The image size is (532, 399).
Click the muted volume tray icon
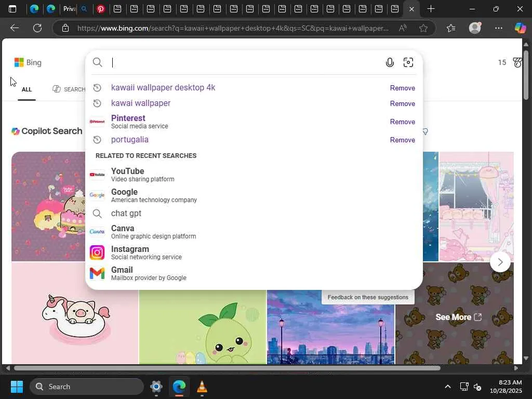pos(478,387)
